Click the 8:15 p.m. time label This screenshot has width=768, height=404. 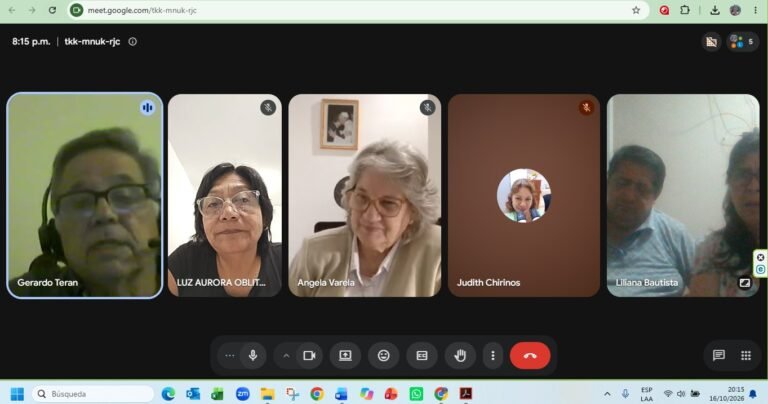(31, 42)
